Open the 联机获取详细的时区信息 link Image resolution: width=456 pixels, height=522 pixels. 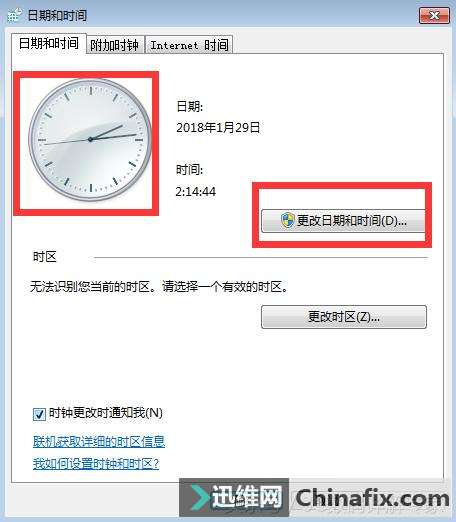tap(99, 442)
